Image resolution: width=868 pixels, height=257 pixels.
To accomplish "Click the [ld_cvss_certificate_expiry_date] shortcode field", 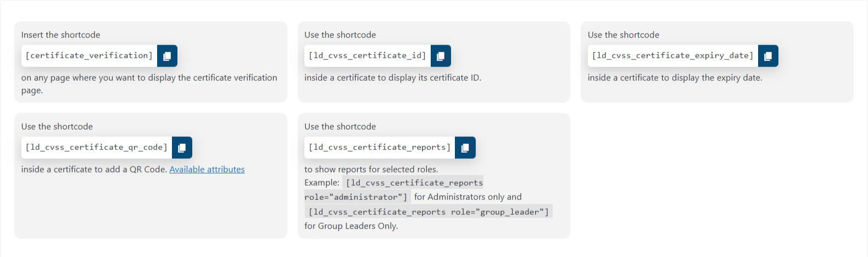I will [673, 56].
